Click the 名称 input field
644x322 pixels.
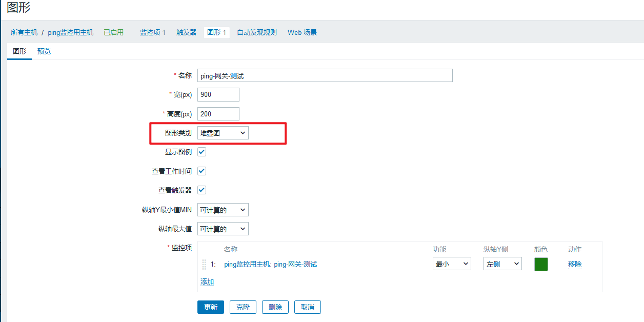pyautogui.click(x=325, y=75)
